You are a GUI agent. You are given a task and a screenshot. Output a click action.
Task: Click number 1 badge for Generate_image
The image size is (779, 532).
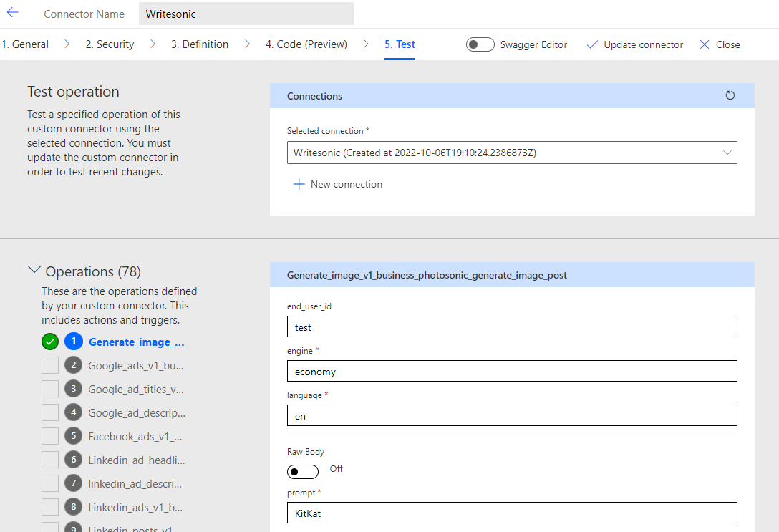coord(74,342)
